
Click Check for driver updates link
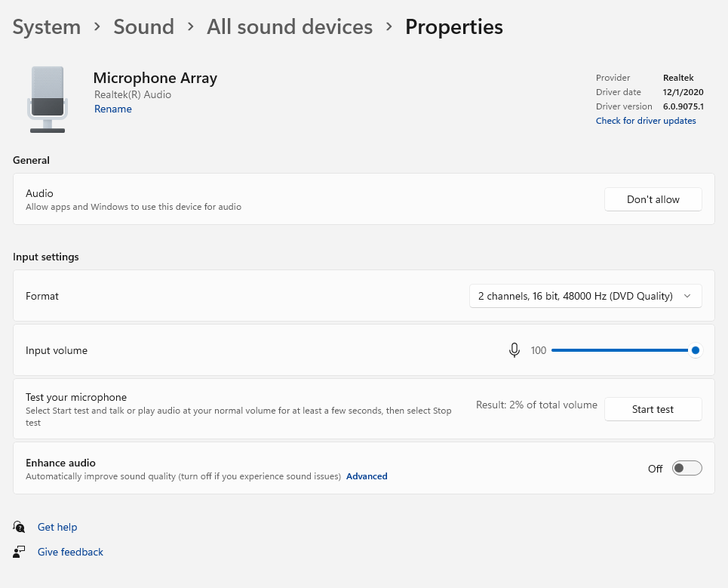point(646,121)
